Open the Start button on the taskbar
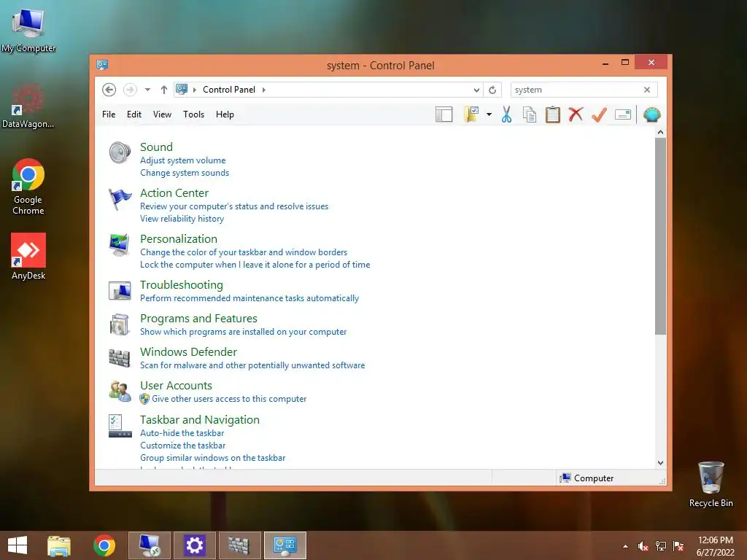The width and height of the screenshot is (747, 560). [18, 545]
